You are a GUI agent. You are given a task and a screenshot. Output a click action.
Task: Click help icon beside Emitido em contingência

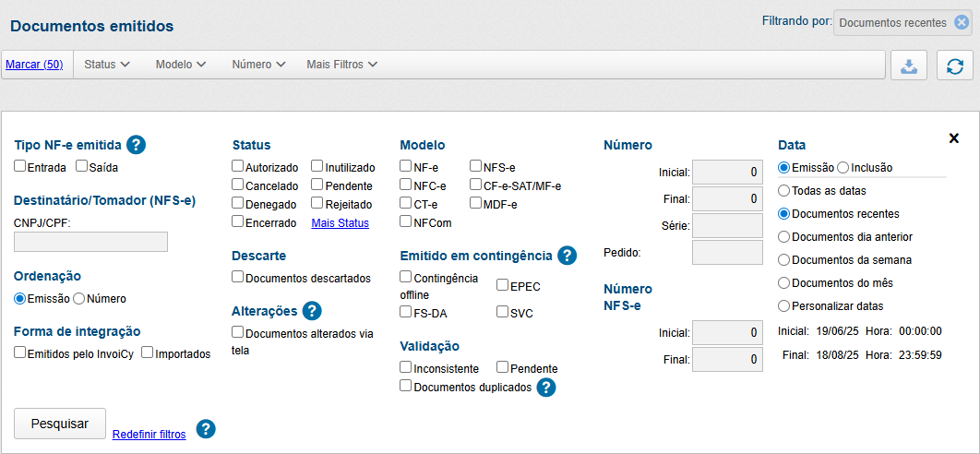pos(567,256)
